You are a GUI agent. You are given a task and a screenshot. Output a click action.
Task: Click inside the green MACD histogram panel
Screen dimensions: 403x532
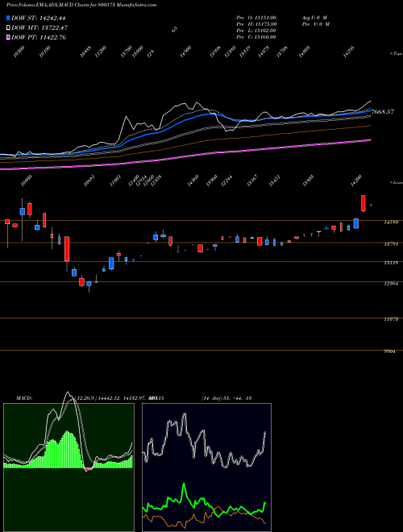[69, 468]
